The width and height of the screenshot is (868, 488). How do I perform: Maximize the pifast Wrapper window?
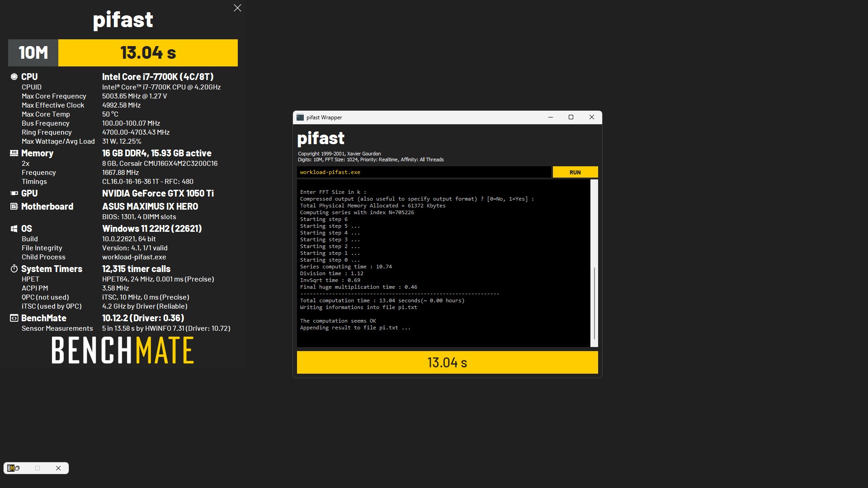(x=571, y=117)
